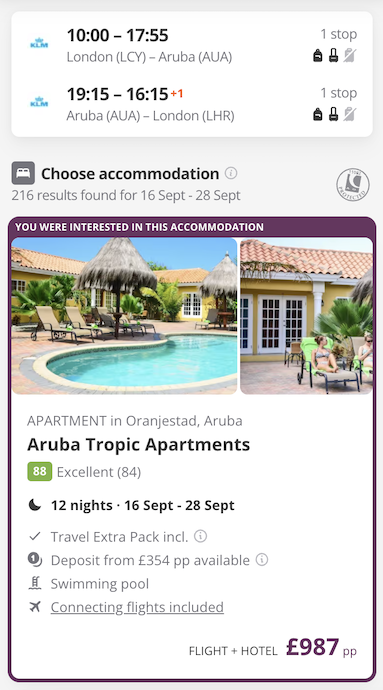Click outbound flight baggage icons
383x690 pixels.
pyautogui.click(x=334, y=55)
